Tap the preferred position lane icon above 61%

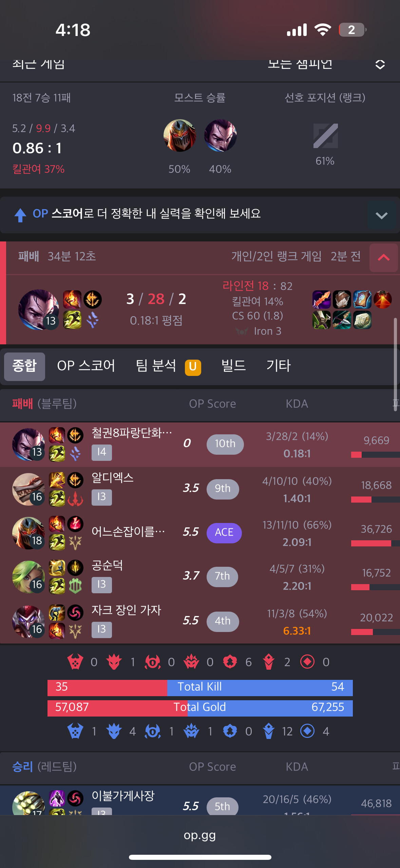pyautogui.click(x=325, y=136)
